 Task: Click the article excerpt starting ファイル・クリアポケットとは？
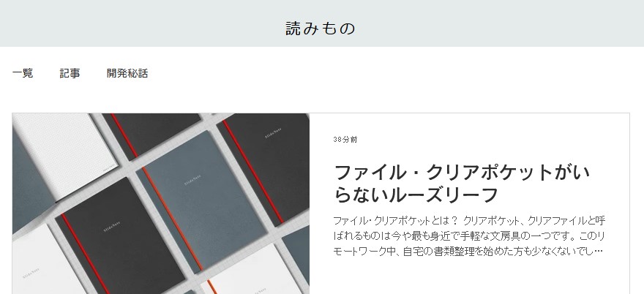pyautogui.click(x=469, y=236)
